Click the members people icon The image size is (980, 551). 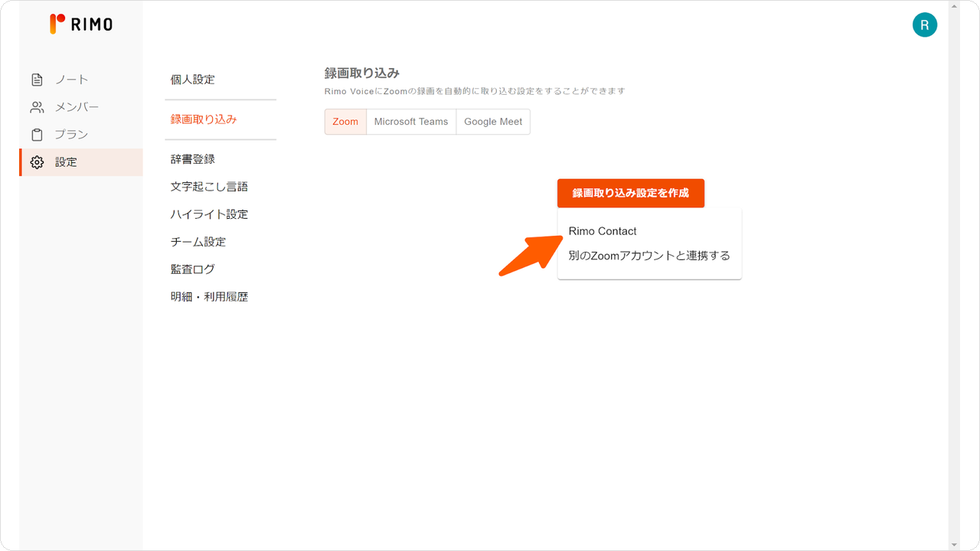pyautogui.click(x=37, y=107)
